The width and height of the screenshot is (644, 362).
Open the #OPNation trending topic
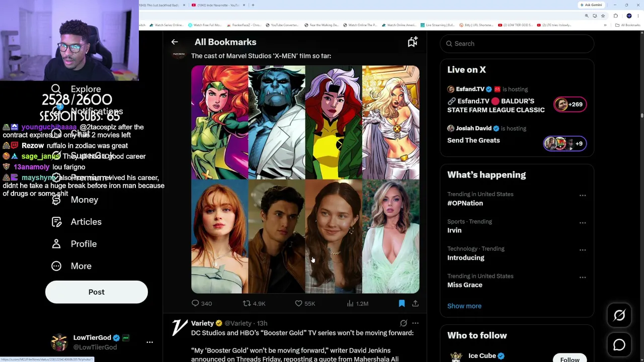click(465, 203)
